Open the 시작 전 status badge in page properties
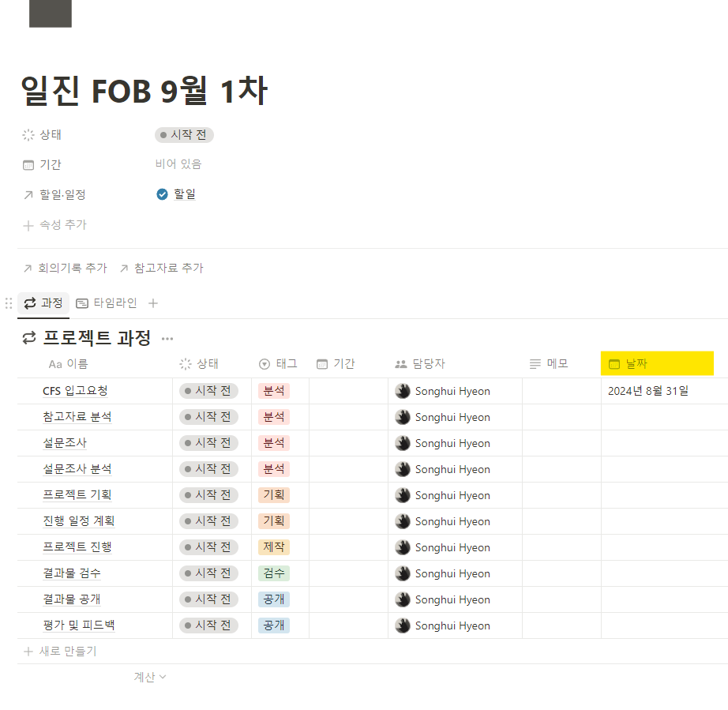This screenshot has width=728, height=710. [184, 135]
